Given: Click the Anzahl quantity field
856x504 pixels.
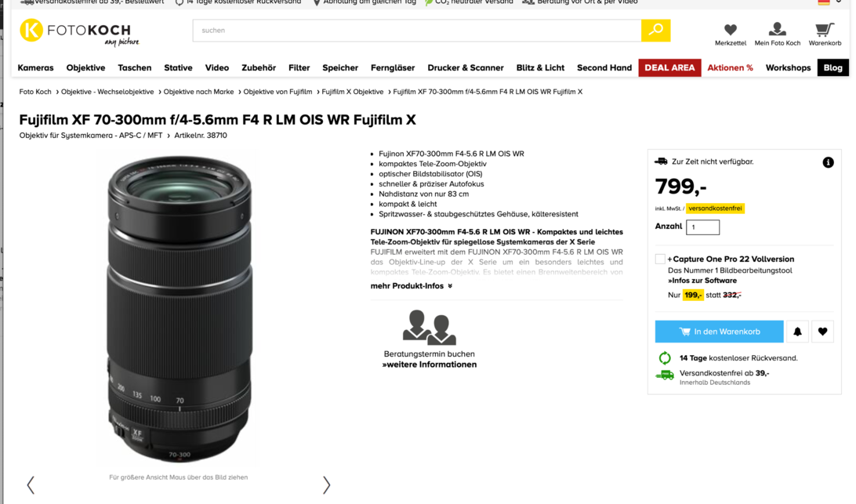Looking at the screenshot, I should click(x=702, y=227).
